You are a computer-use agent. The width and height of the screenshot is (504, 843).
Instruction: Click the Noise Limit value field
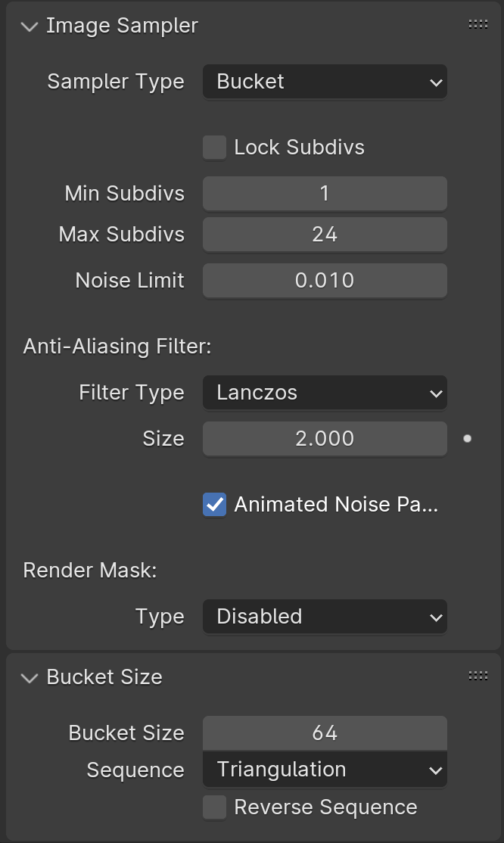[x=325, y=281]
